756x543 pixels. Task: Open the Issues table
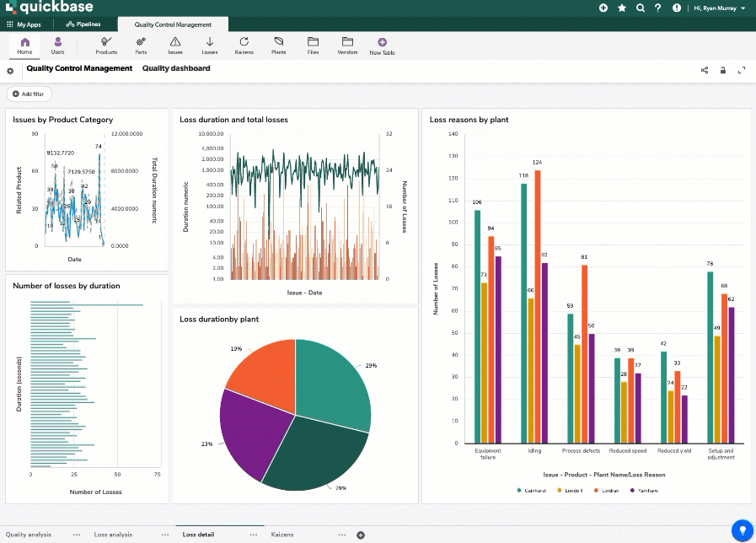(175, 46)
